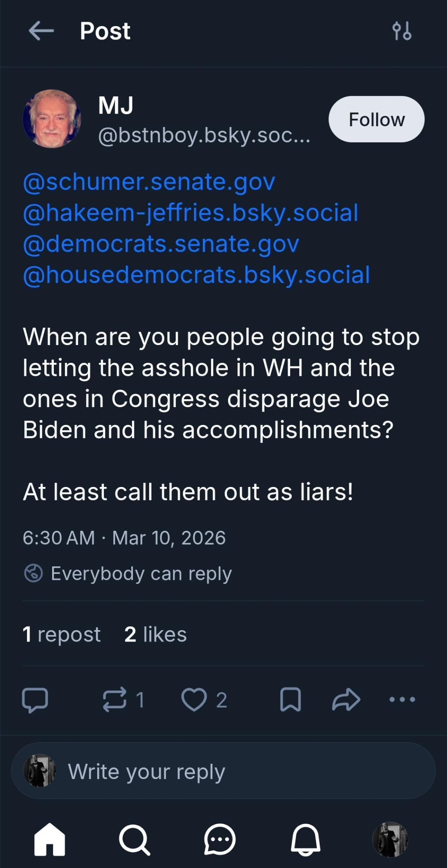447x868 pixels.
Task: Open Notifications bell tab
Action: click(305, 840)
